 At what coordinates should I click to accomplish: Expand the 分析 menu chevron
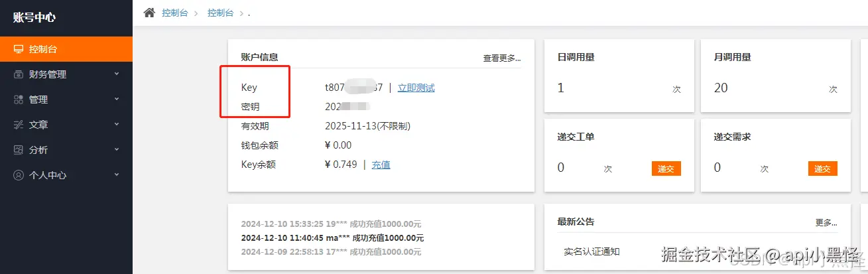tap(117, 149)
